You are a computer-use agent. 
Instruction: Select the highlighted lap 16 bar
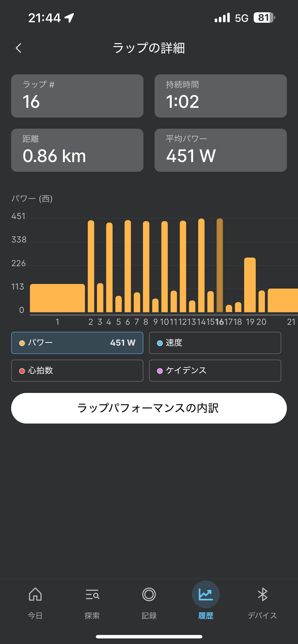point(220,265)
